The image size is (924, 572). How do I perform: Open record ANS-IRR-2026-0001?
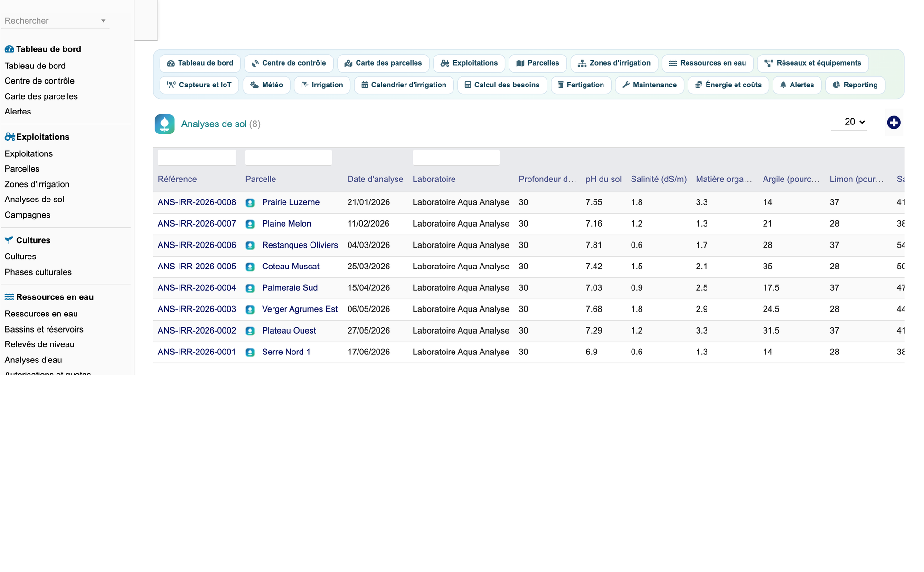tap(197, 352)
